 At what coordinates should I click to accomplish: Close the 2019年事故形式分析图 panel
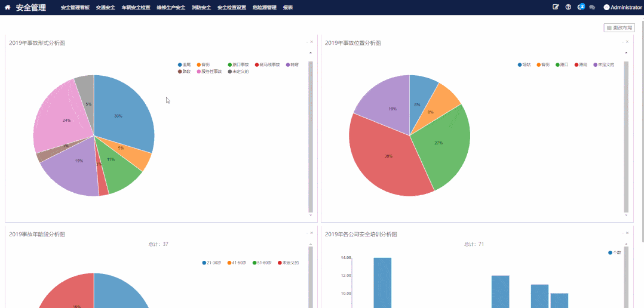(311, 42)
